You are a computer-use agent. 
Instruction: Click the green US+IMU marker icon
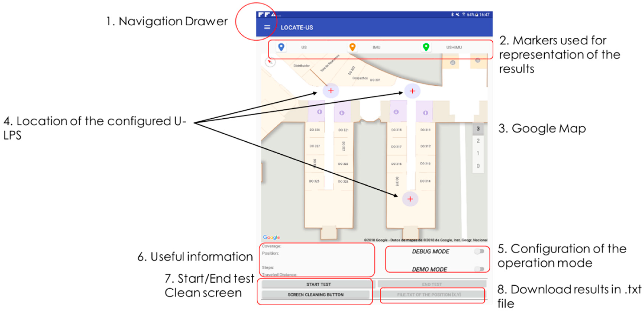coord(426,47)
